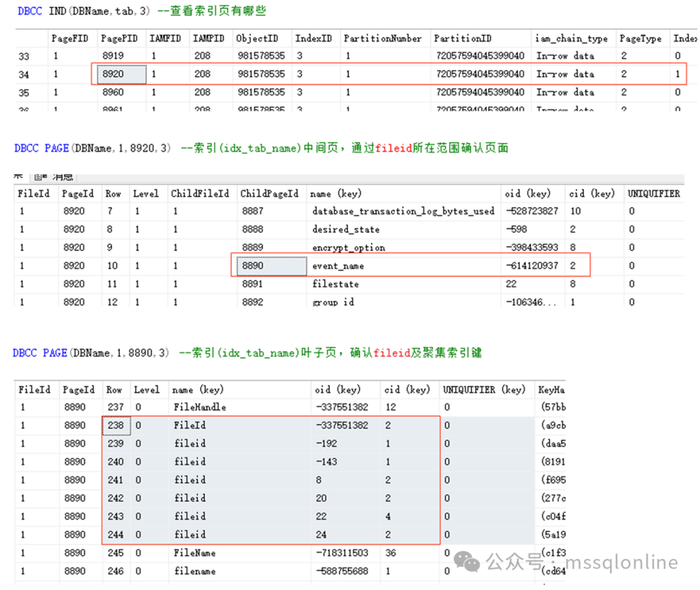The height and width of the screenshot is (590, 700).
Task: Click the PartitionNumber column header
Action: (382, 39)
